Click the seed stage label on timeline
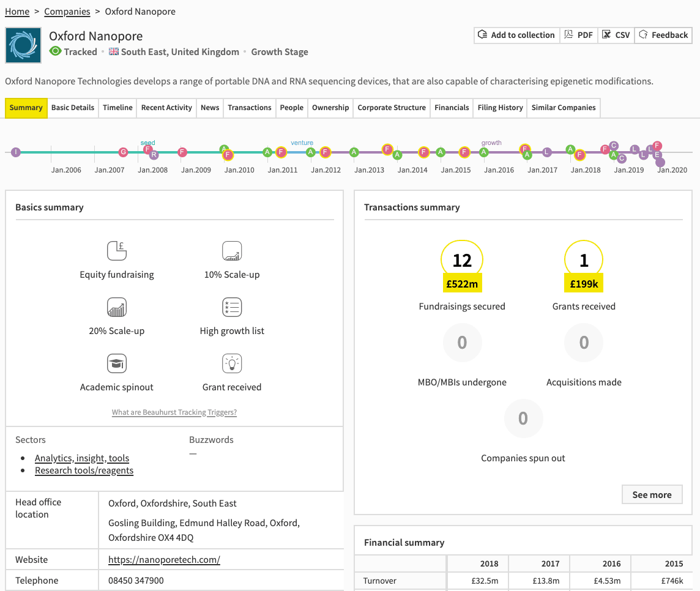The image size is (700, 591). 147,143
